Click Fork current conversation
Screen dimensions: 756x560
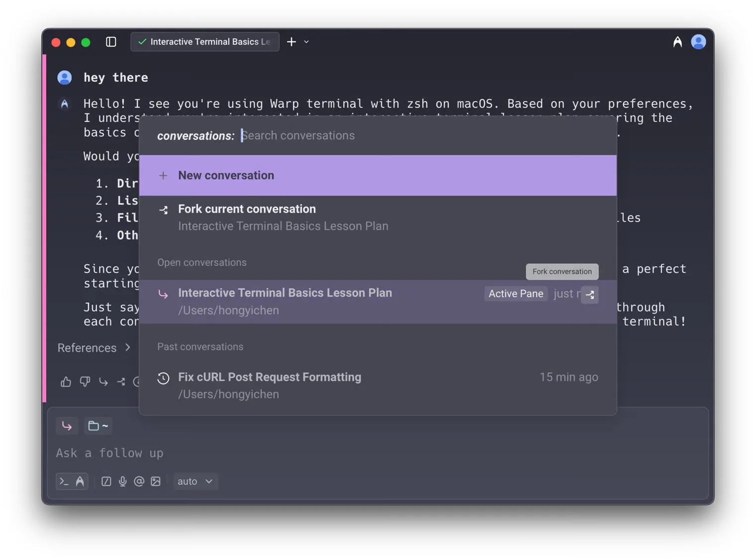click(x=247, y=209)
